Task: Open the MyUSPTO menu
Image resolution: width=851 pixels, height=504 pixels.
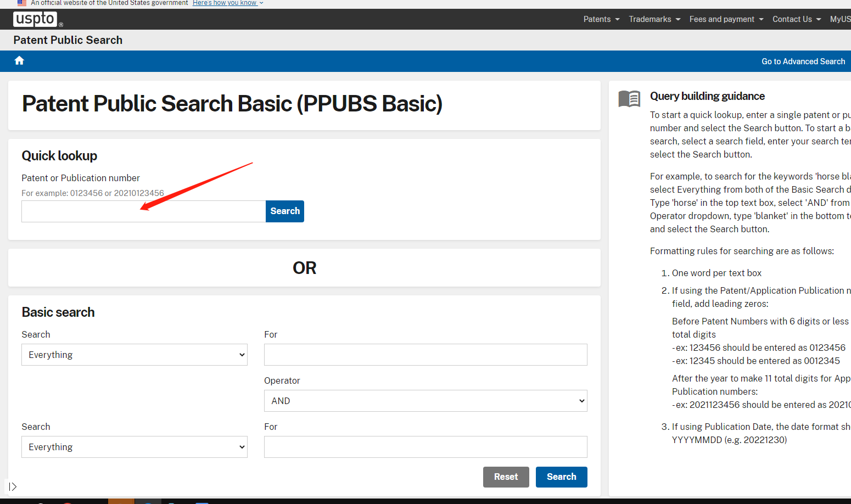Action: [x=841, y=19]
